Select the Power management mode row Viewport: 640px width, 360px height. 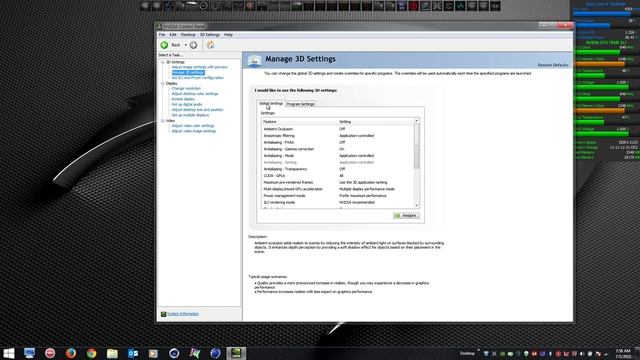[338, 196]
